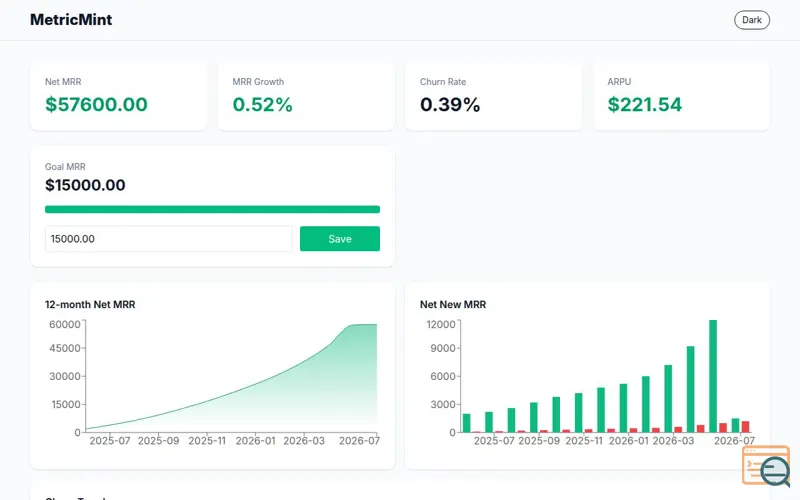Click the 45000 axis label in Net MRR chart

[x=65, y=348]
